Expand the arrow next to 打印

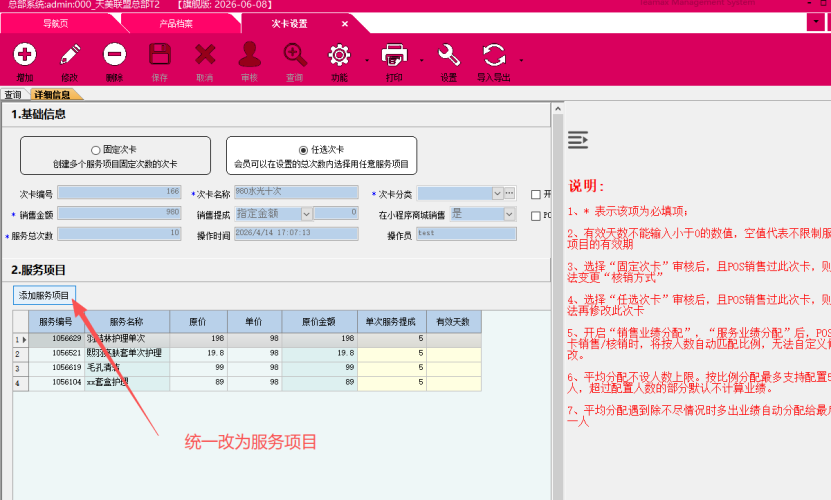422,61
